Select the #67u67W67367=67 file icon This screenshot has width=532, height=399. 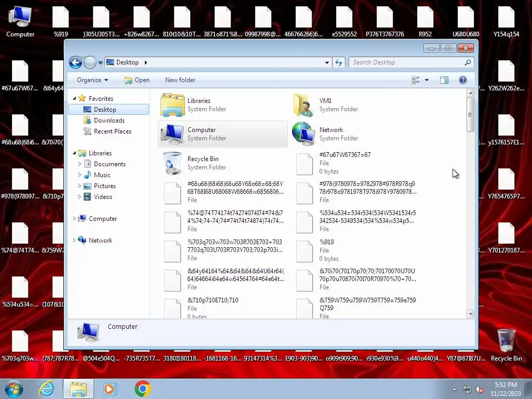304,164
